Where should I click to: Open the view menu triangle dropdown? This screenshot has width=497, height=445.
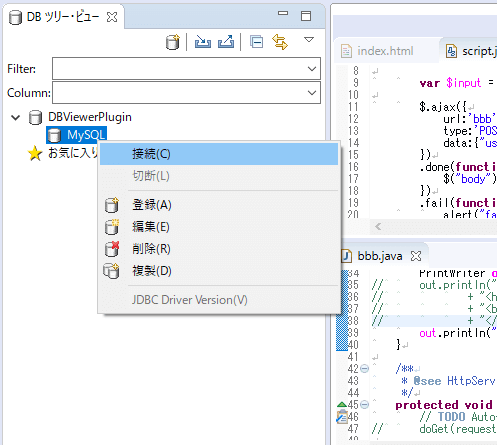tap(309, 40)
